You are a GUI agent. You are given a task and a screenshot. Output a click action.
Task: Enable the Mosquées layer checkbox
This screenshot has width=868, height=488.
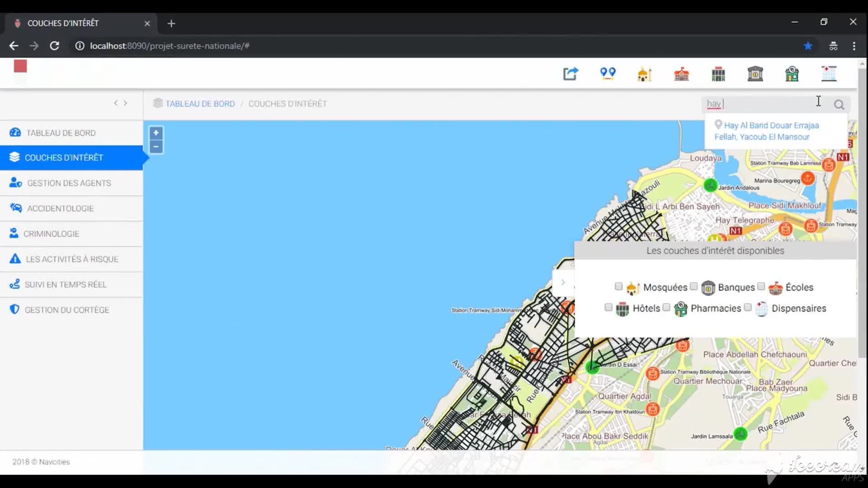tap(618, 286)
